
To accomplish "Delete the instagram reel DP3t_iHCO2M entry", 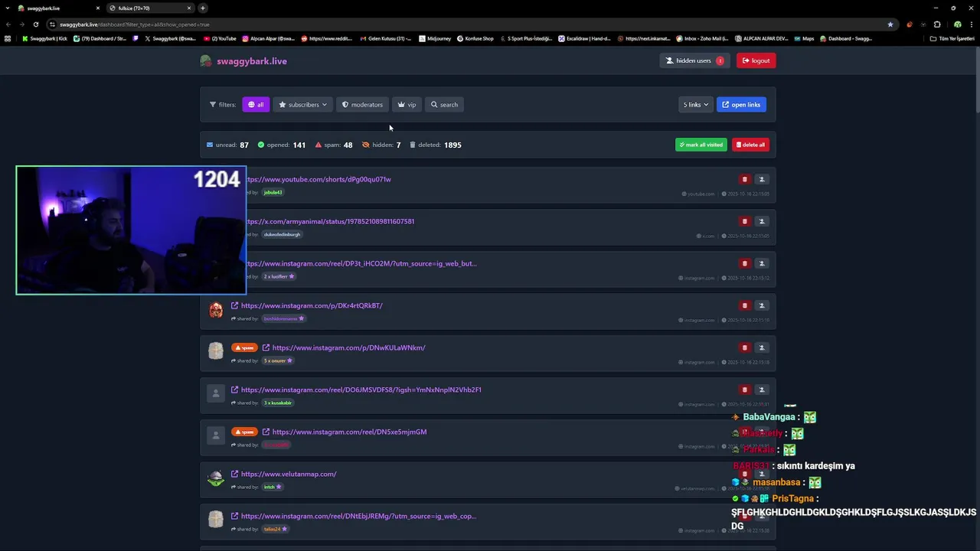I will [x=744, y=263].
